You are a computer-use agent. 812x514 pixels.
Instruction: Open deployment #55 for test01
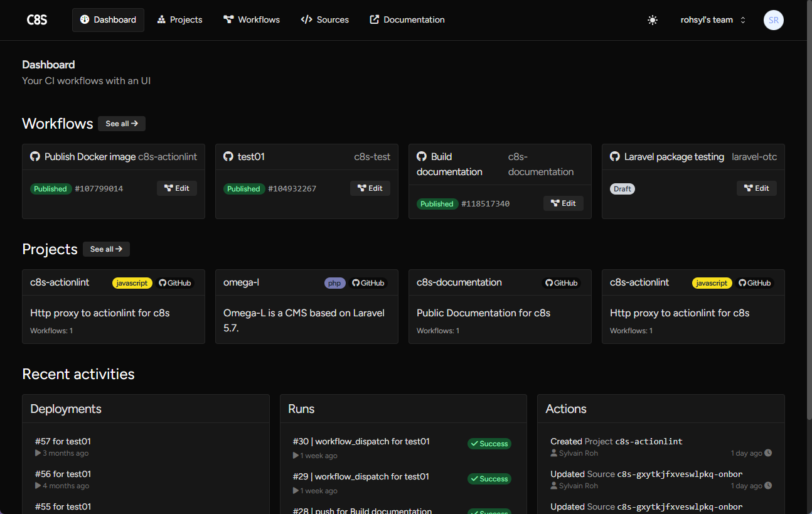(63, 506)
